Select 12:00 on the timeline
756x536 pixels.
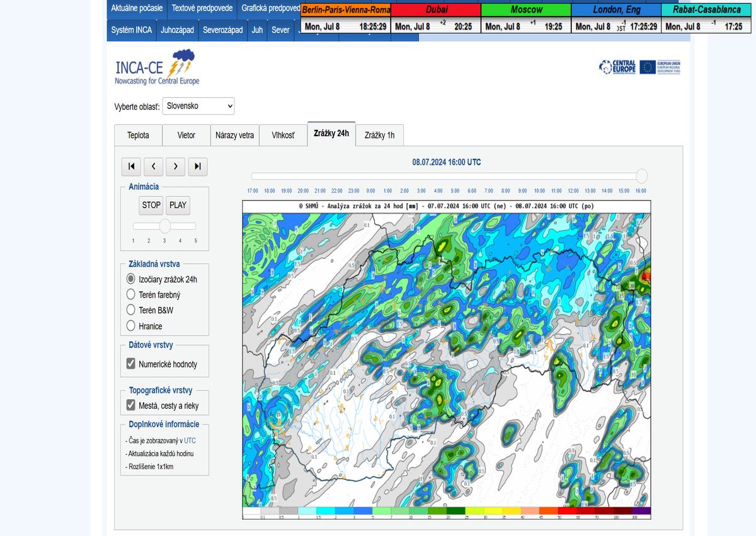pos(573,190)
